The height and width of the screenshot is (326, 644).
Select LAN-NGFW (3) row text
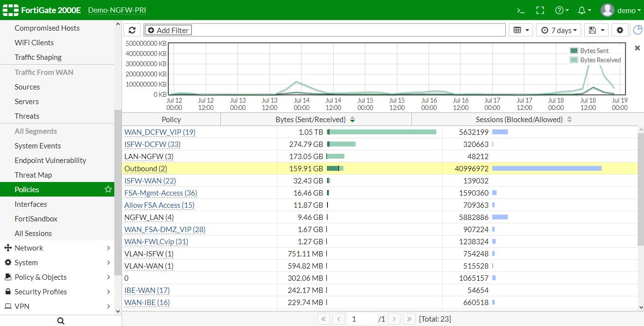tap(149, 156)
